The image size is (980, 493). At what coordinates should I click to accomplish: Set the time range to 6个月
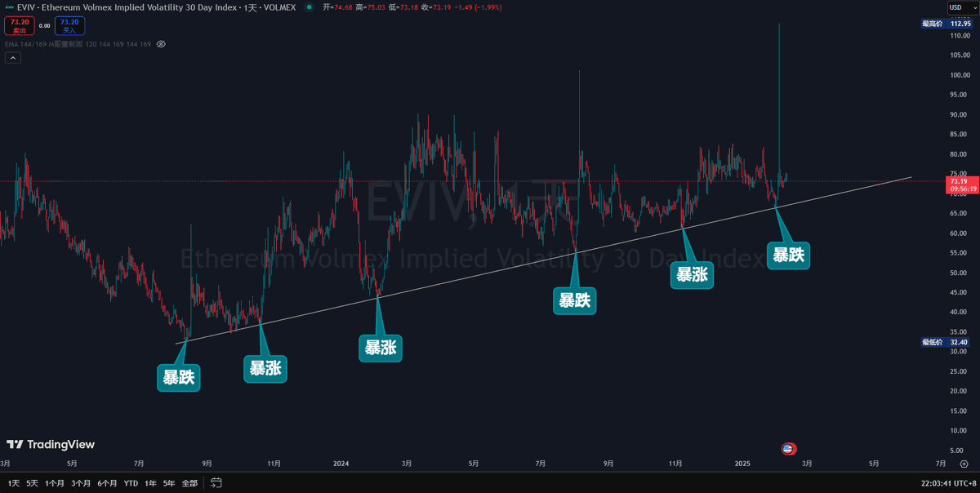point(107,483)
